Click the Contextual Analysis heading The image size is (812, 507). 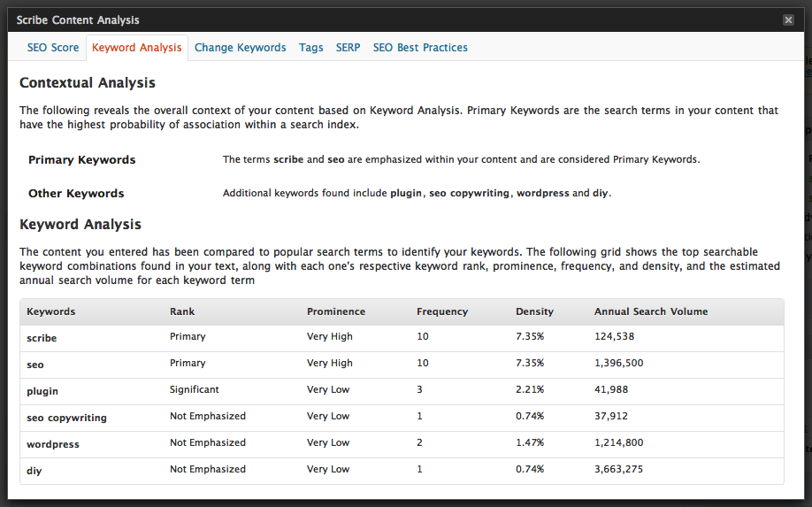[x=88, y=83]
